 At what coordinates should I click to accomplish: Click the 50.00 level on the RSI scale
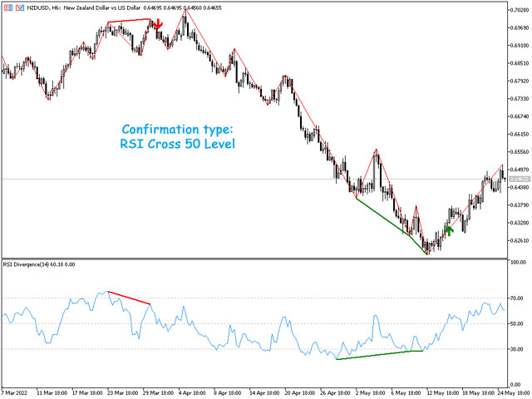pyautogui.click(x=517, y=323)
